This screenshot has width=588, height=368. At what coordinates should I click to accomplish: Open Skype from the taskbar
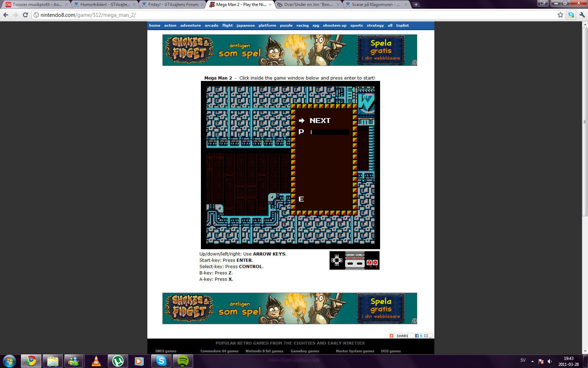(x=161, y=361)
